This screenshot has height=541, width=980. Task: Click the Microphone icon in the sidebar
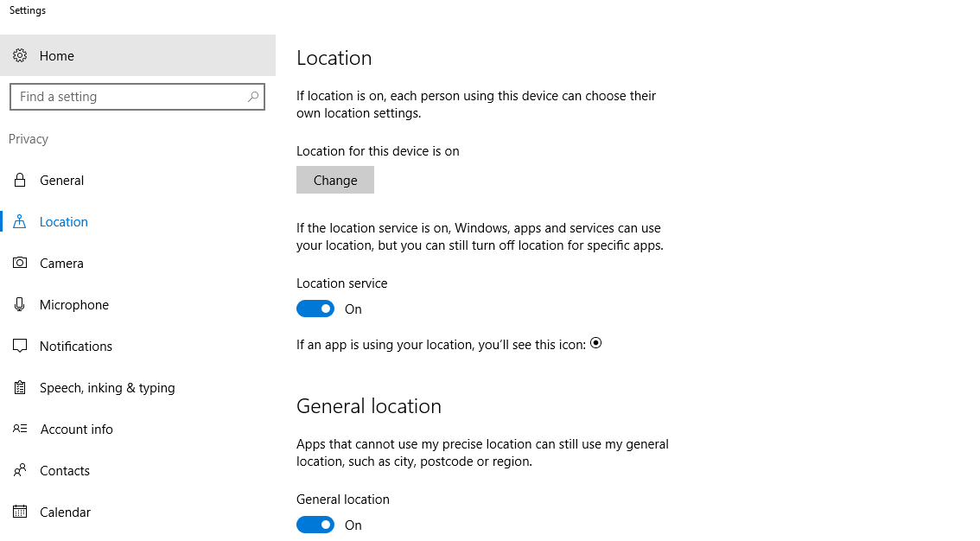[x=20, y=304]
